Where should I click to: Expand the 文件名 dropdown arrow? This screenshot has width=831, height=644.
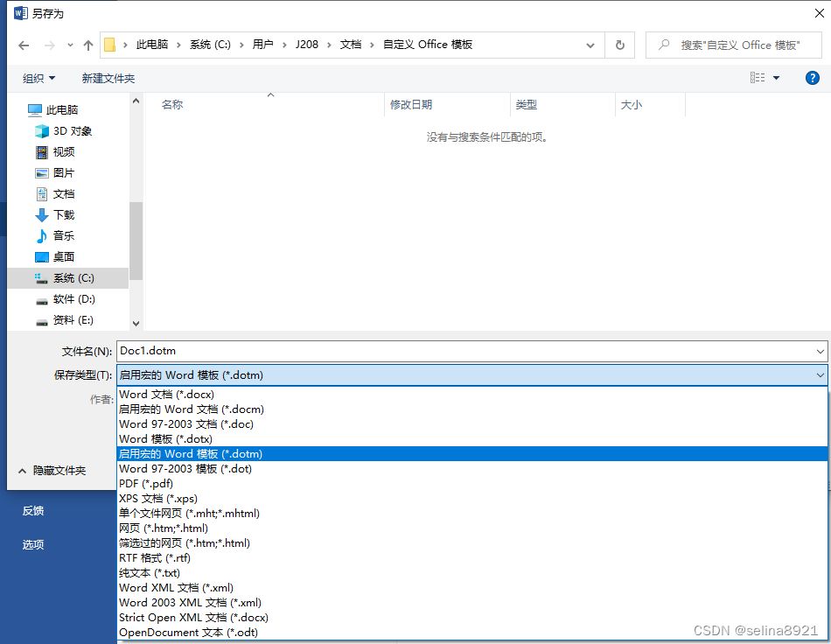[x=820, y=351]
